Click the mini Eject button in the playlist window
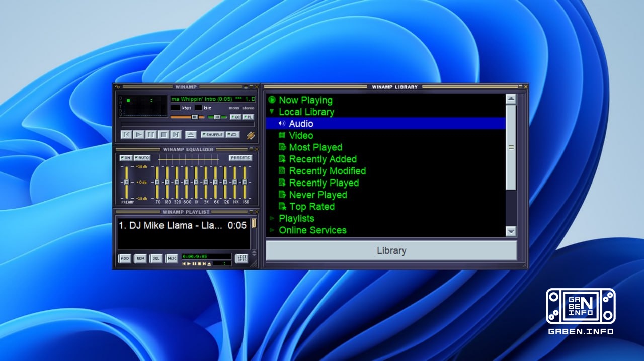 [x=209, y=264]
